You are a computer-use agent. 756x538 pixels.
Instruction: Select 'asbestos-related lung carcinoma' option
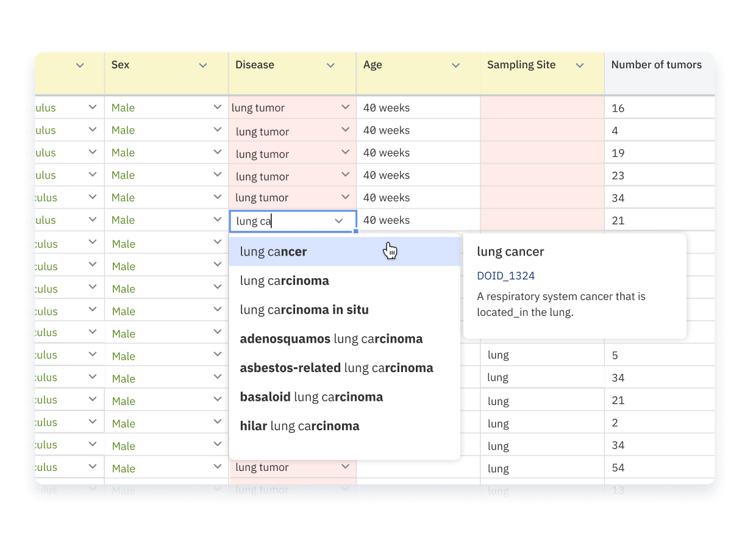[x=337, y=368]
